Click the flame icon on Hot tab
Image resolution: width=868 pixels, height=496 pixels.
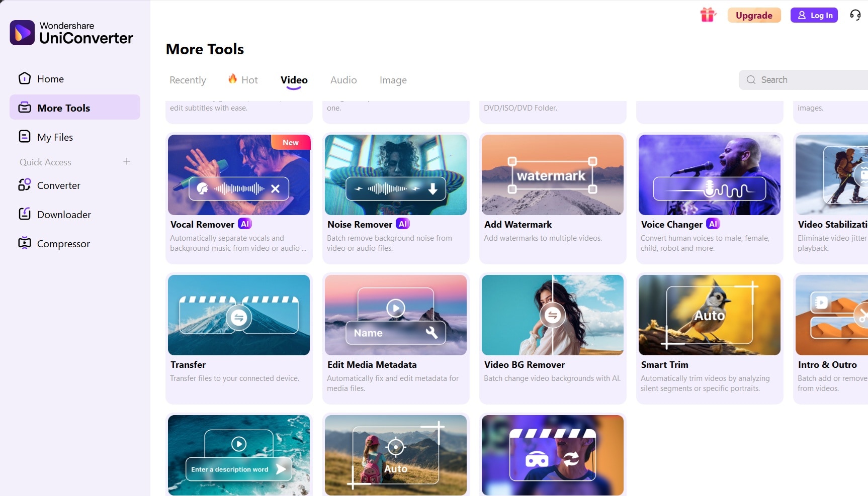coord(232,79)
